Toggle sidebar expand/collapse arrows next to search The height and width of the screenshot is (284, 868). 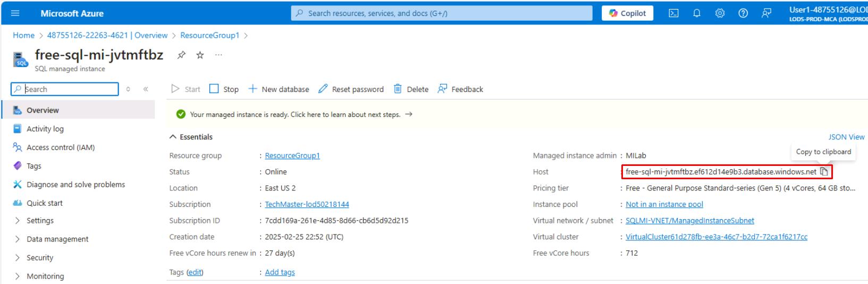click(128, 89)
